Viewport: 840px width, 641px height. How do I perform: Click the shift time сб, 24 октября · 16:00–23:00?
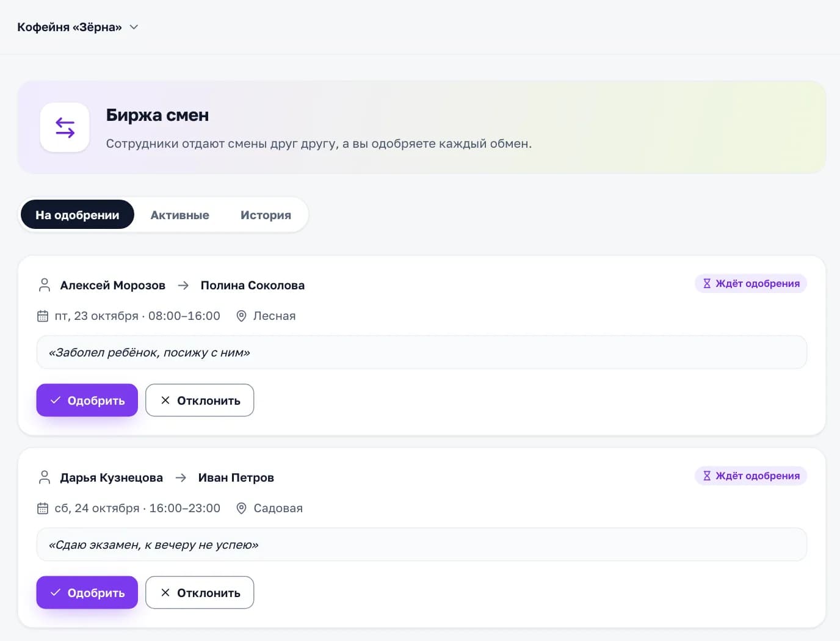137,509
